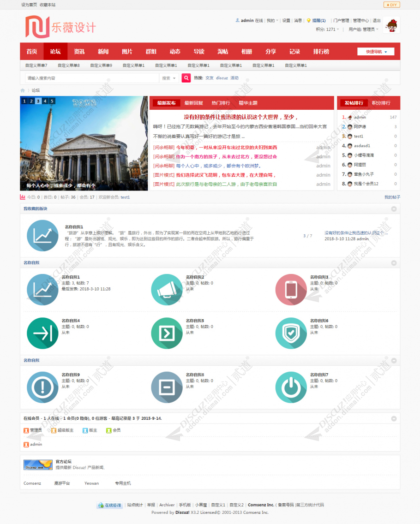420x524 pixels.
Task: Open the shield icon forum 名称自拟6
Action: [x=291, y=333]
